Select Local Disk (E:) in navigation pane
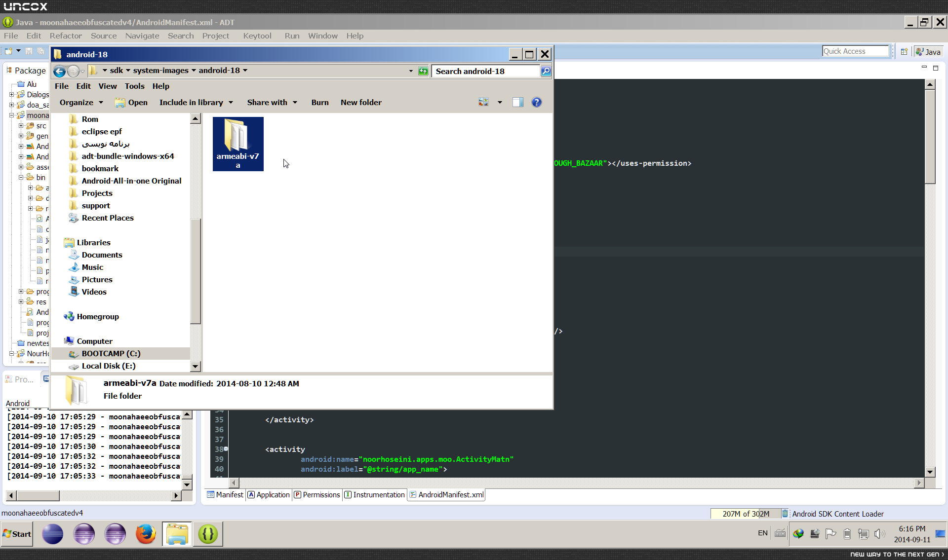Viewport: 948px width, 560px height. click(120, 366)
